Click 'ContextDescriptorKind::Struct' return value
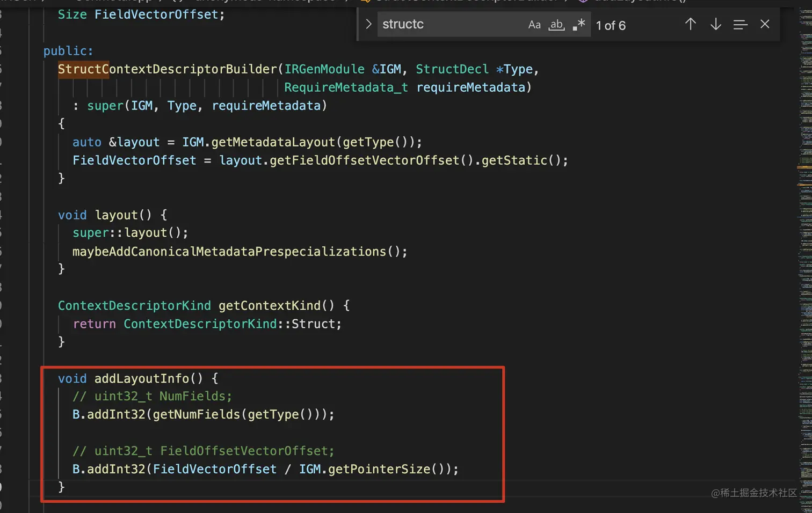 pos(229,324)
